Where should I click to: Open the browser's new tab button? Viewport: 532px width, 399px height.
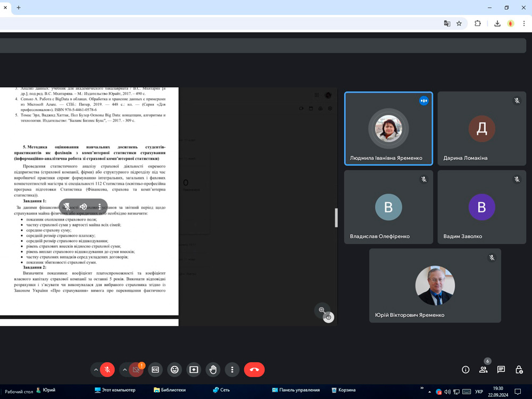(x=19, y=7)
